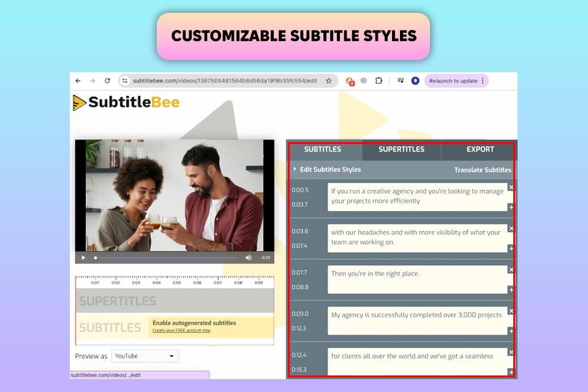588x392 pixels.
Task: Add subtitle after 'for clients all over' entry
Action: [x=511, y=372]
